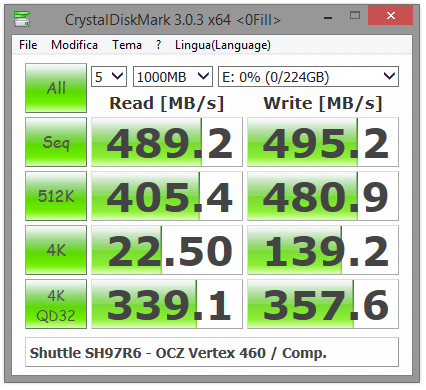
Task: Expand the test size dropdown showing 1000MB
Action: tap(173, 77)
